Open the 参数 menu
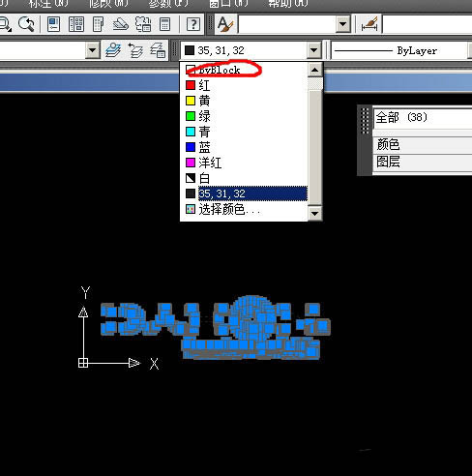 tap(168, 3)
